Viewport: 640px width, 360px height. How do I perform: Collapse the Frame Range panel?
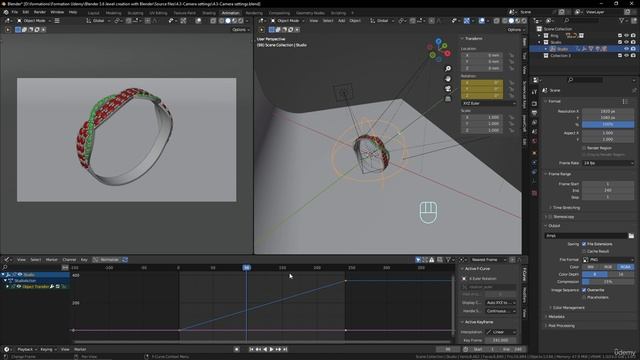click(559, 174)
